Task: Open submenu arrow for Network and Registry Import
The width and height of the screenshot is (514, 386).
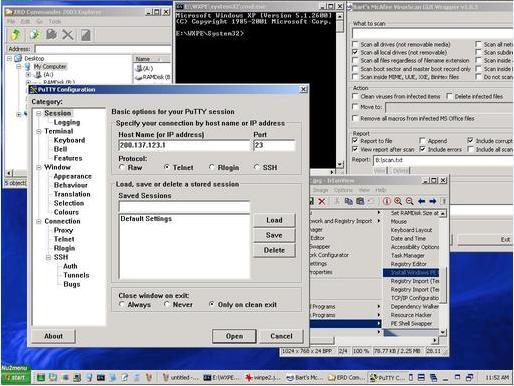Action: [x=379, y=221]
